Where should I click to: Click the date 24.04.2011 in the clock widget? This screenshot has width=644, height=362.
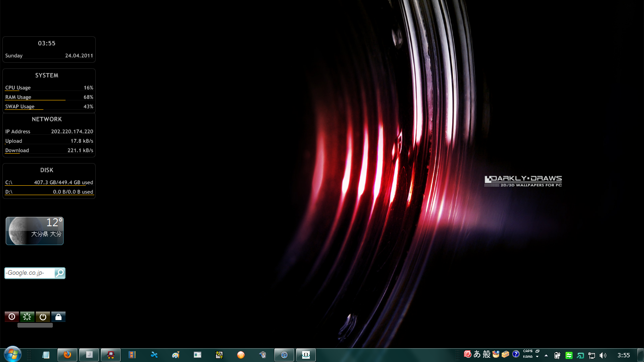(x=79, y=56)
